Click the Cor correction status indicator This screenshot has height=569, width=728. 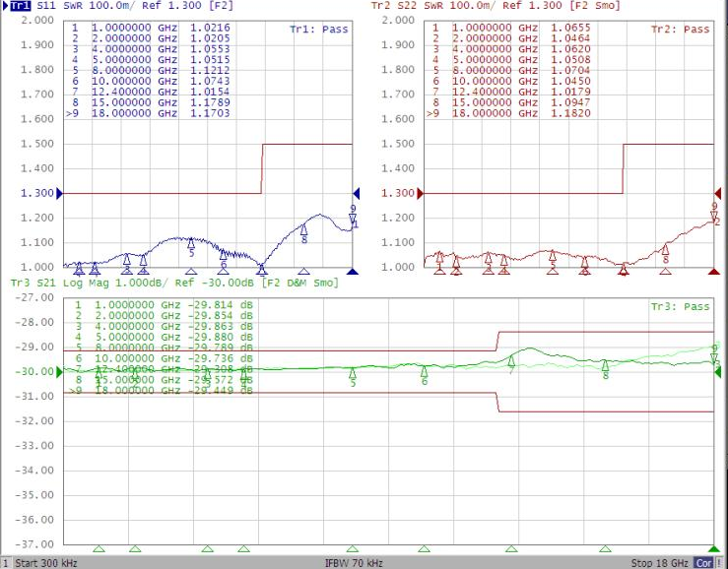tap(703, 563)
